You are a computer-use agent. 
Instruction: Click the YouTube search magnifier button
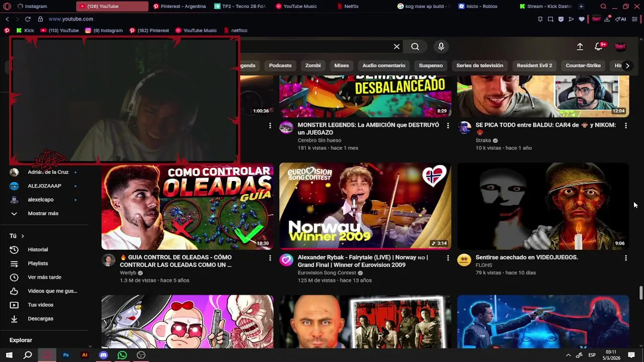tap(415, 47)
